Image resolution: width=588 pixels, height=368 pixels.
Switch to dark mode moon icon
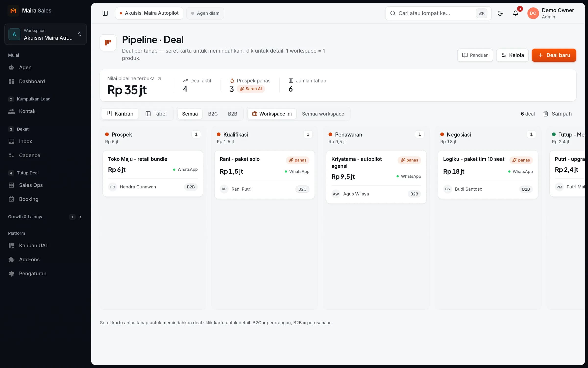click(500, 13)
